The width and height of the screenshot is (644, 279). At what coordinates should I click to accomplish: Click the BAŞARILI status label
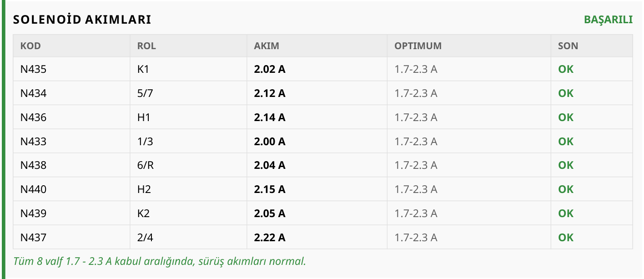pos(608,20)
